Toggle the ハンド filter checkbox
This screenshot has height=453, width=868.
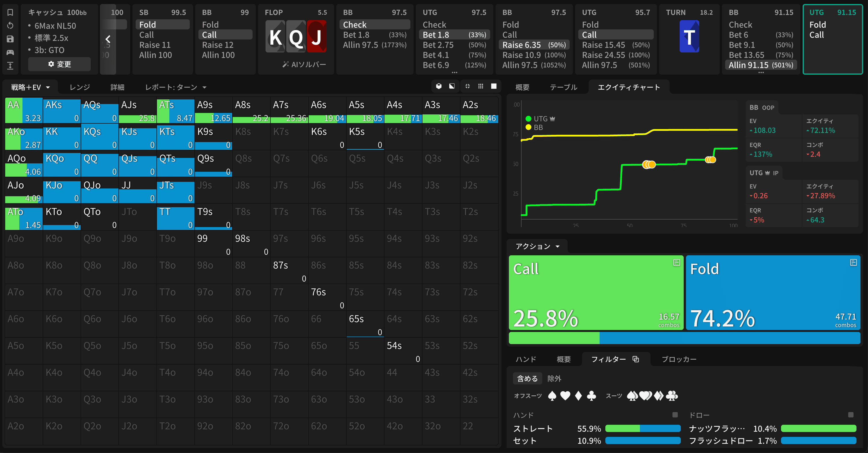click(x=675, y=415)
